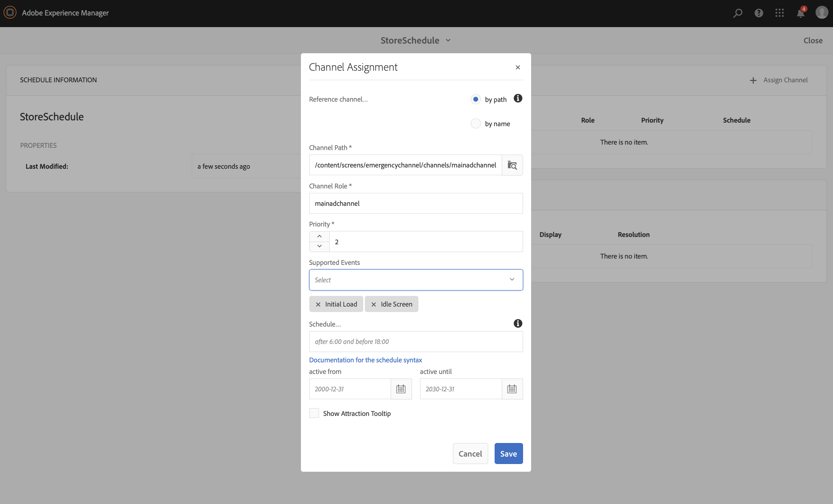
Task: Click the Schedule expression input field
Action: pos(416,341)
